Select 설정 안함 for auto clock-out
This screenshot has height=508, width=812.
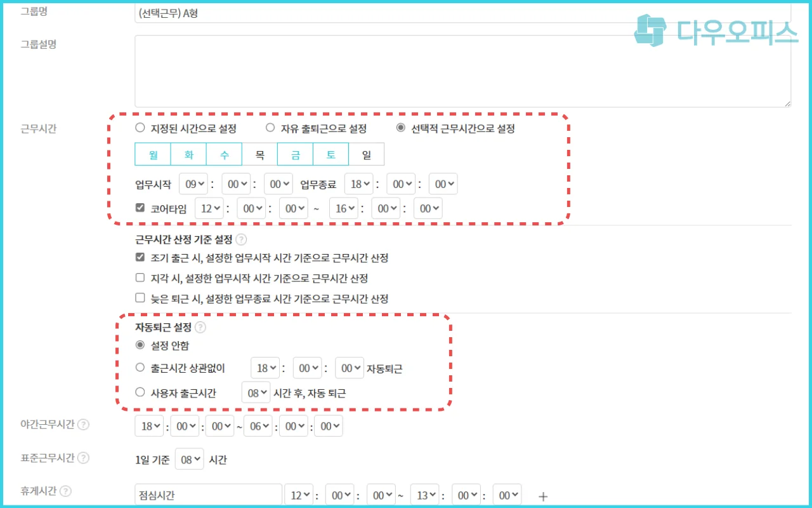tap(140, 345)
